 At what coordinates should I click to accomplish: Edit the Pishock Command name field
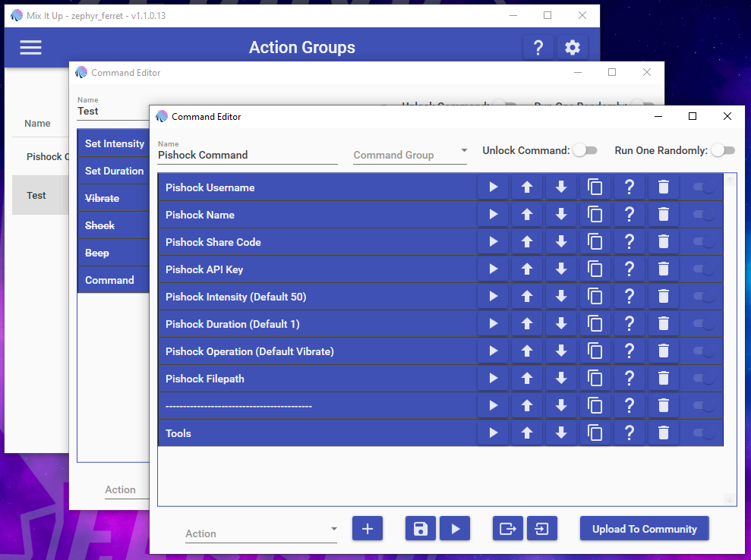click(x=248, y=155)
